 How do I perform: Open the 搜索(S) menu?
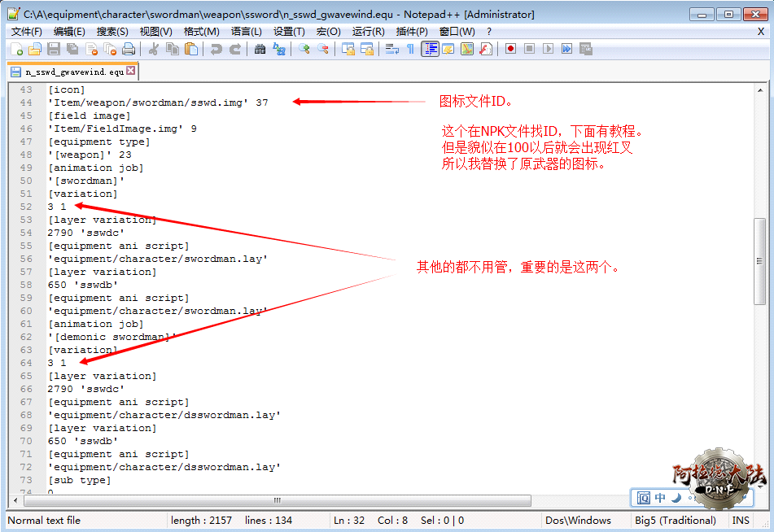(x=112, y=32)
